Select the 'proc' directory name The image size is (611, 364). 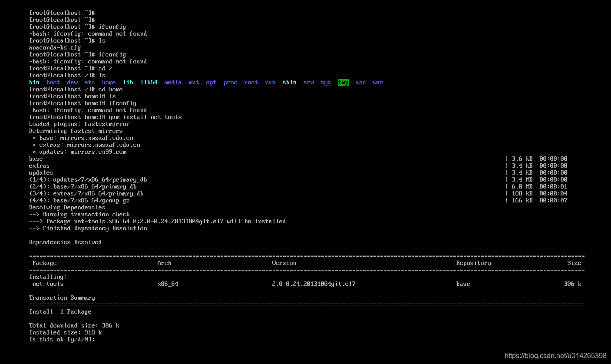(231, 83)
